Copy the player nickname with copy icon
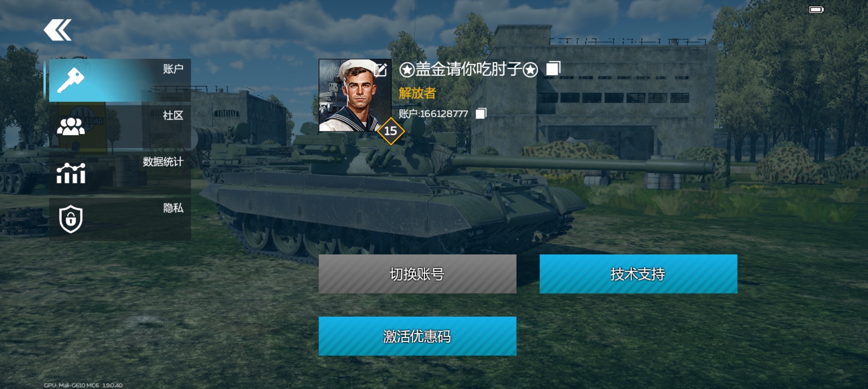 (553, 68)
